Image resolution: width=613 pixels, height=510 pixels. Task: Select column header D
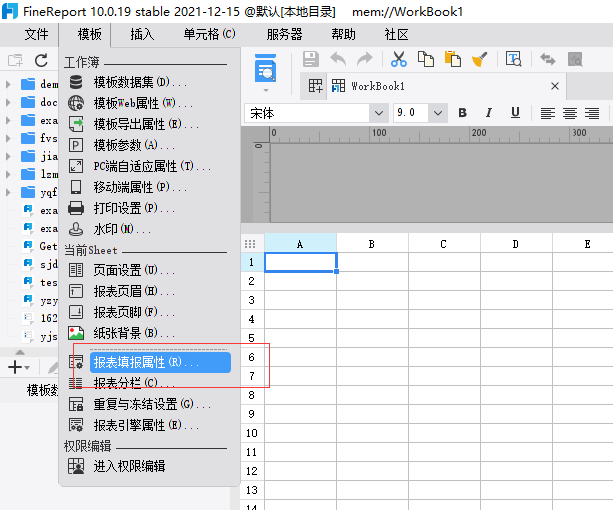516,244
